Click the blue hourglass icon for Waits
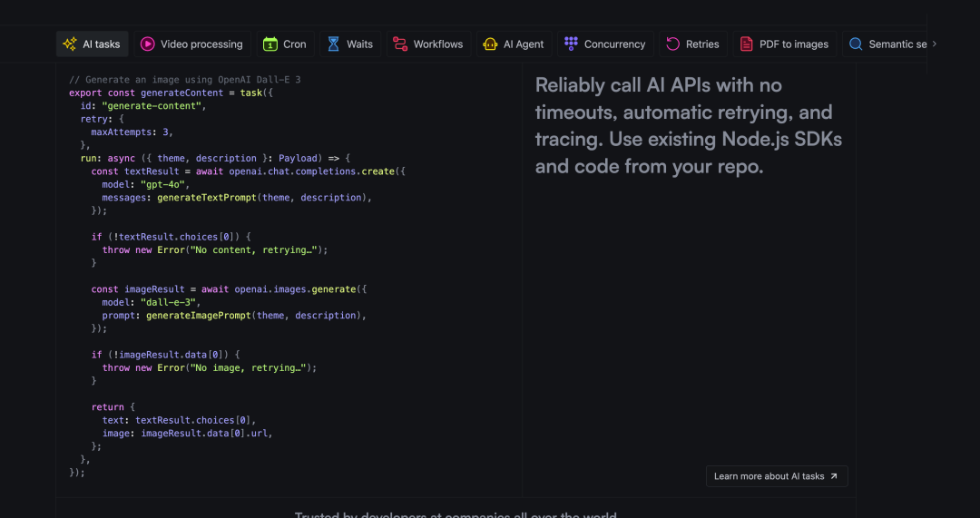 click(x=334, y=44)
